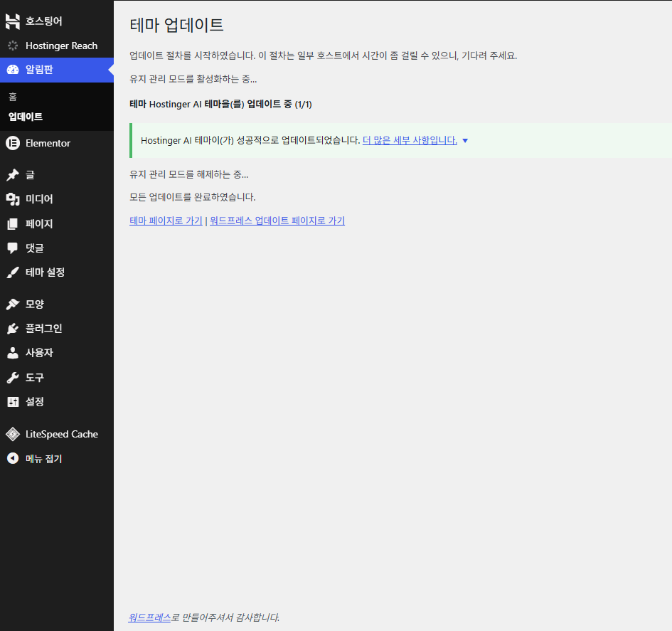This screenshot has width=672, height=631.
Task: Click the 테마 업데이트 page heading
Action: pos(176,25)
